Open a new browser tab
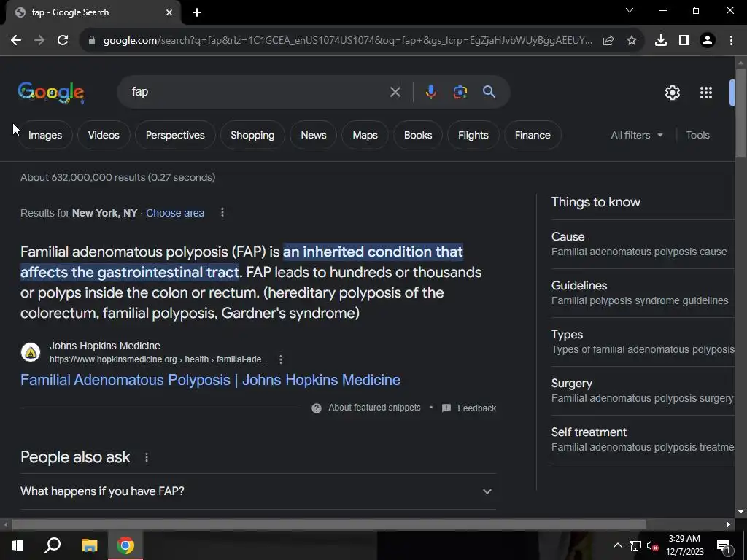Image resolution: width=747 pixels, height=560 pixels. pyautogui.click(x=197, y=12)
